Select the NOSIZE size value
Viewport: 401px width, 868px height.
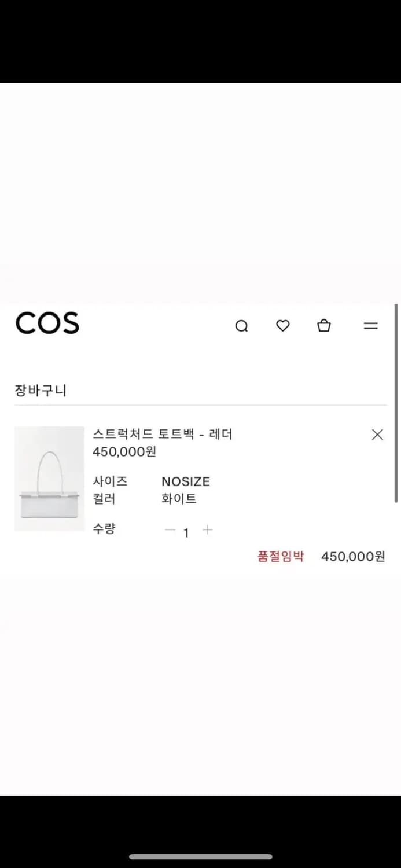pyautogui.click(x=185, y=481)
